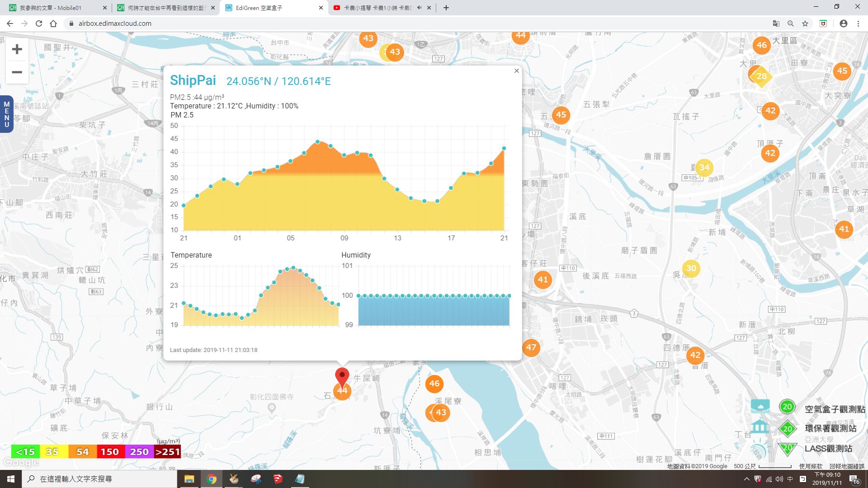868x488 pixels.
Task: Open the volume control in tray
Action: (779, 479)
